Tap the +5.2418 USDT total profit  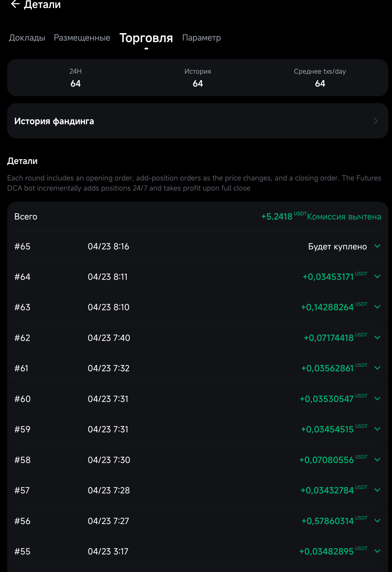277,217
